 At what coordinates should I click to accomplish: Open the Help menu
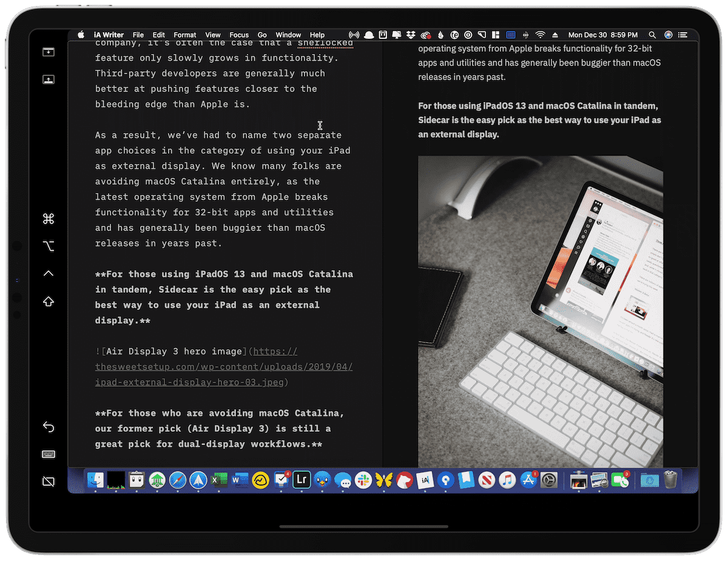click(317, 35)
